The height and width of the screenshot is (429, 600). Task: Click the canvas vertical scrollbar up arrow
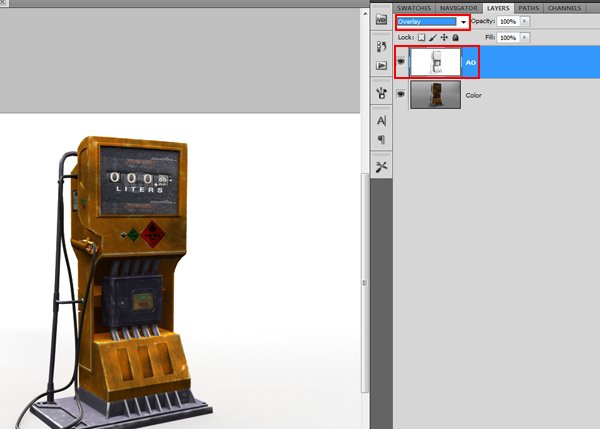pos(365,14)
